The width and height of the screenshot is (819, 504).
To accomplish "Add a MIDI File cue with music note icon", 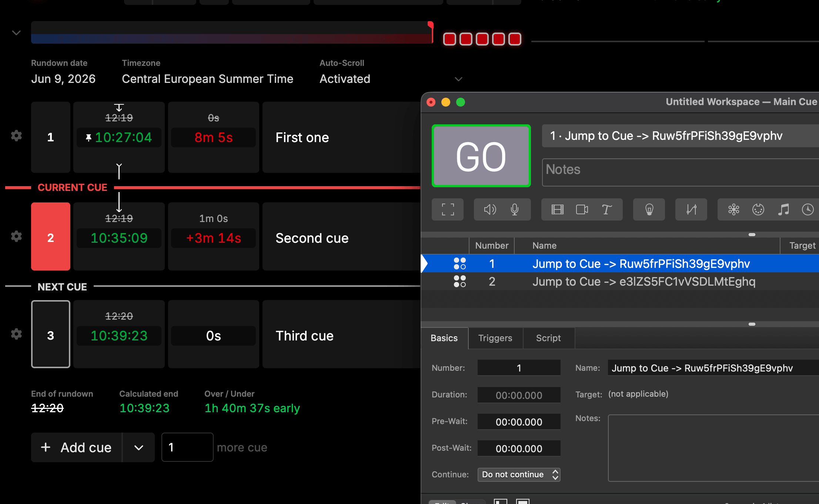I will coord(783,209).
